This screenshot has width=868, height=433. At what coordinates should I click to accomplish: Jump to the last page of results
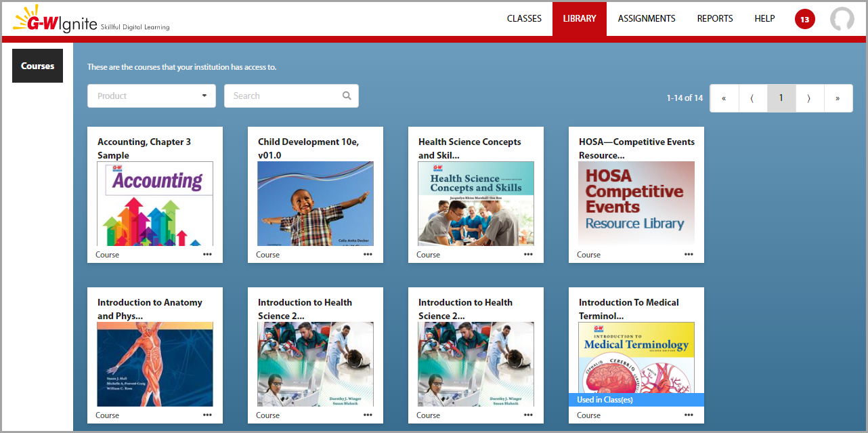tap(838, 98)
